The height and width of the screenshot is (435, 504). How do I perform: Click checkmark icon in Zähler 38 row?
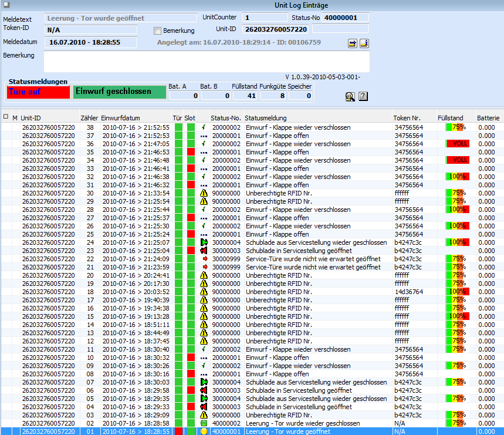point(204,127)
